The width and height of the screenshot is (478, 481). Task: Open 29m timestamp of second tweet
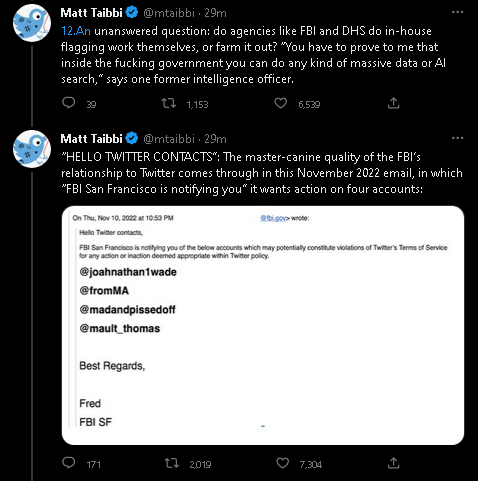point(215,139)
